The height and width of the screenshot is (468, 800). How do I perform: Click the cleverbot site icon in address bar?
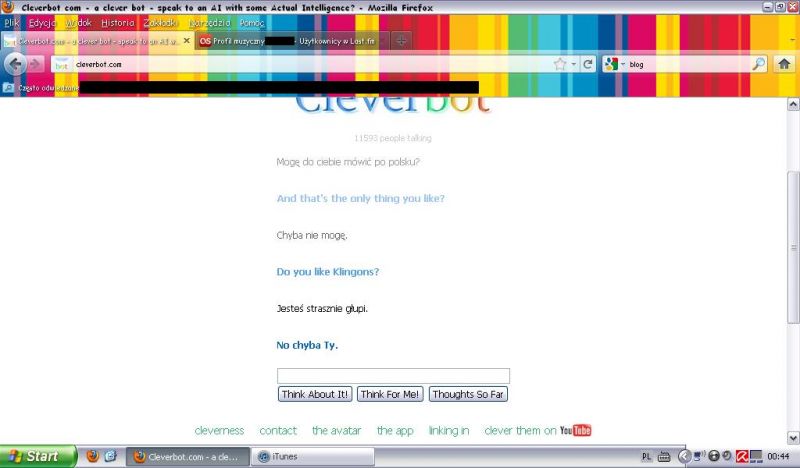click(x=62, y=65)
